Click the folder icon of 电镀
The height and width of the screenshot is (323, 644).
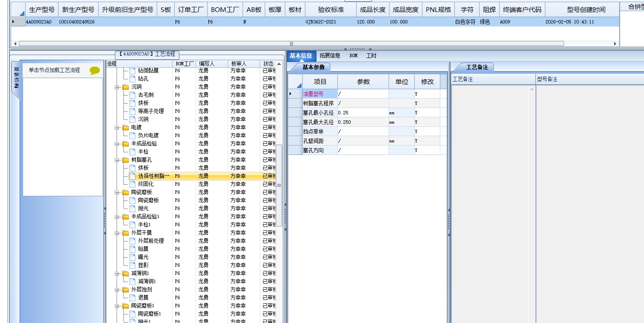tap(126, 128)
